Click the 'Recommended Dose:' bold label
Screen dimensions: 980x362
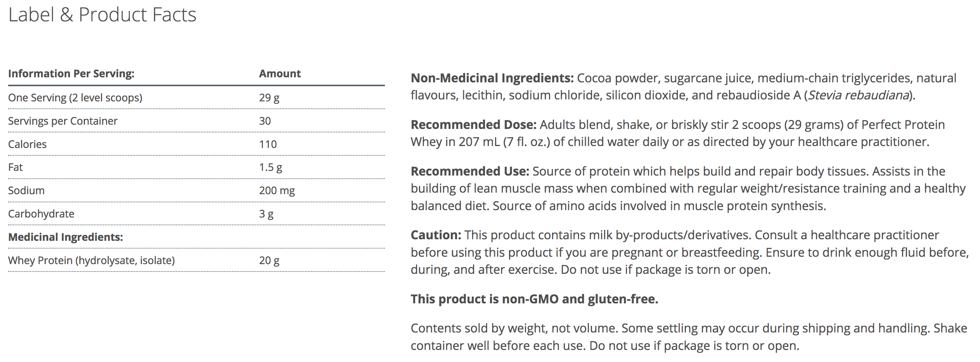473,125
